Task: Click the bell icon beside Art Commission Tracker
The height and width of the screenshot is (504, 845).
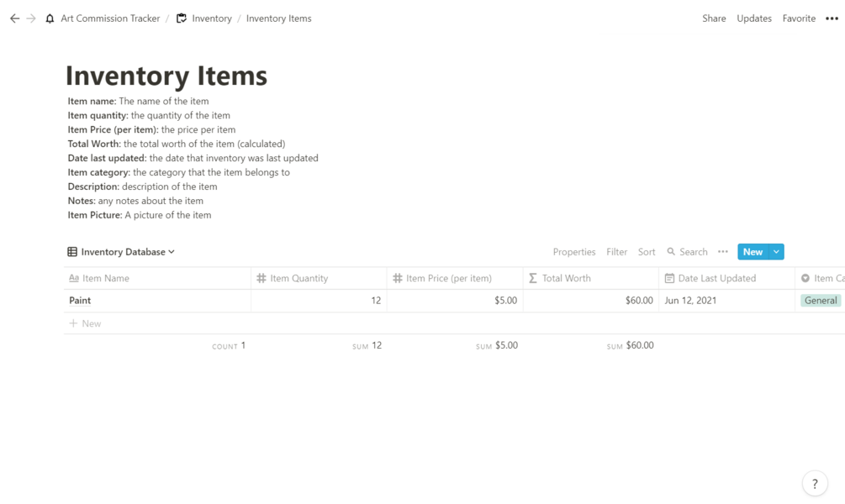Action: pyautogui.click(x=50, y=18)
